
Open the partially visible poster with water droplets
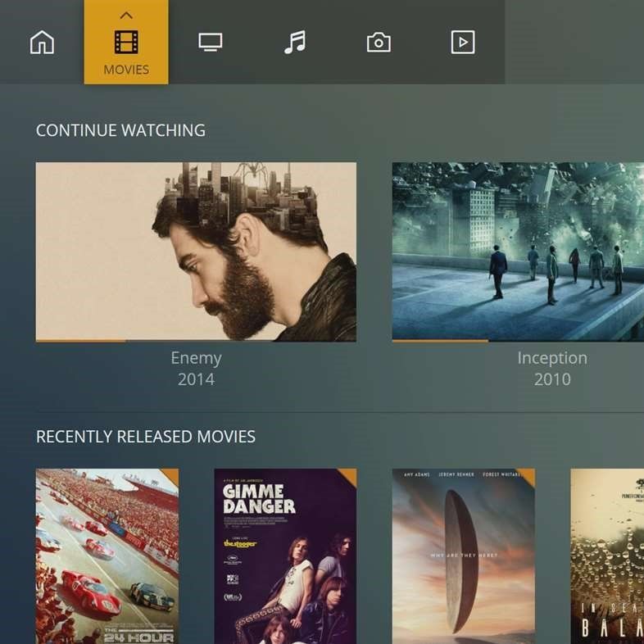pos(607,556)
